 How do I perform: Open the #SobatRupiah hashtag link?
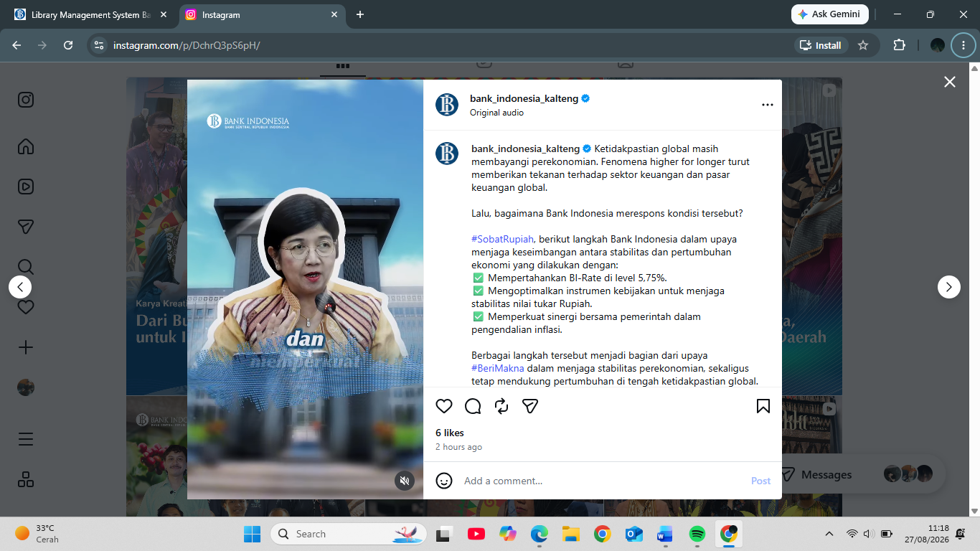(x=503, y=239)
